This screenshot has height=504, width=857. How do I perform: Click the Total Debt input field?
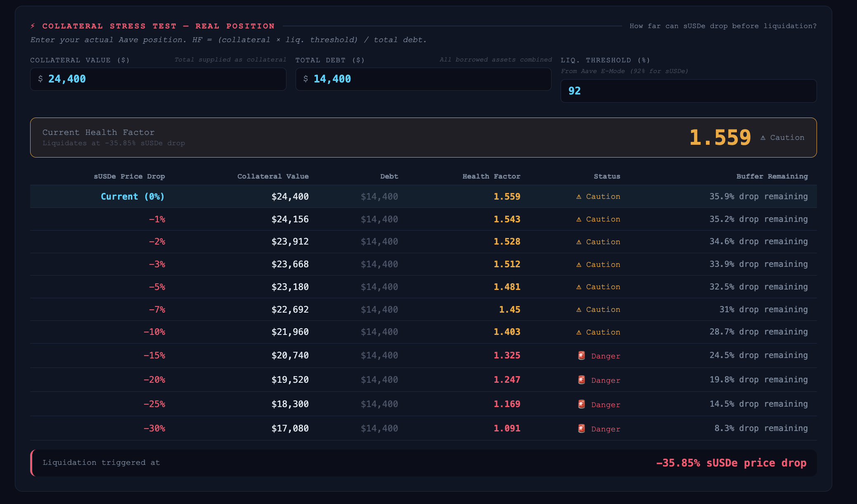[423, 79]
